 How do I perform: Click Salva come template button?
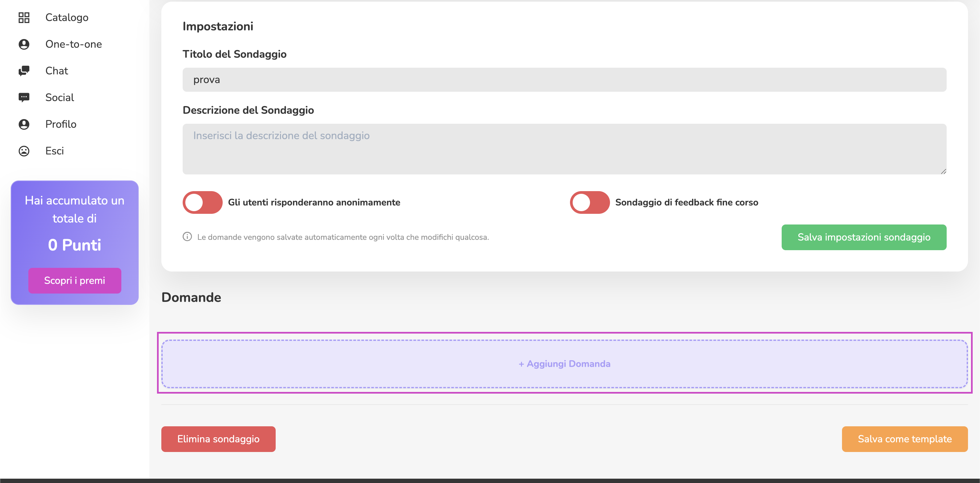[x=905, y=439]
